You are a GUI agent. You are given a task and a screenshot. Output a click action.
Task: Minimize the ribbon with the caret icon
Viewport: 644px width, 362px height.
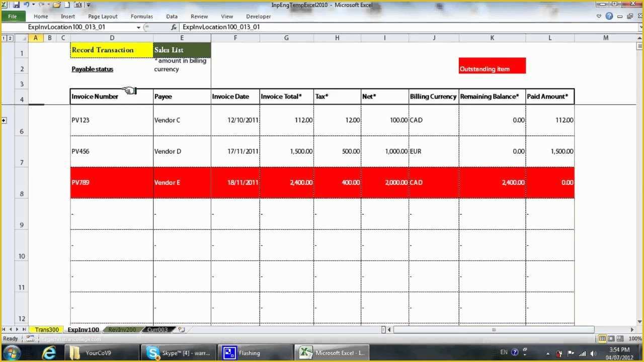pos(599,16)
